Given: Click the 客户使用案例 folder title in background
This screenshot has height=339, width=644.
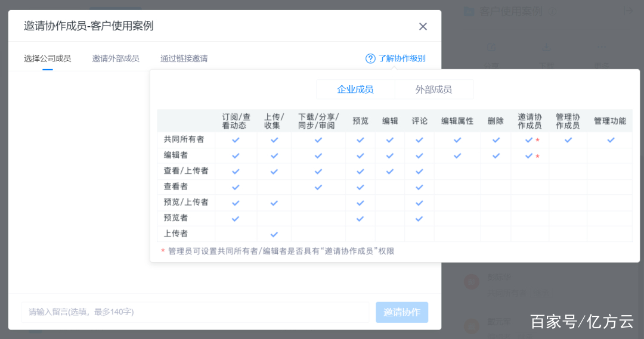Looking at the screenshot, I should (511, 11).
